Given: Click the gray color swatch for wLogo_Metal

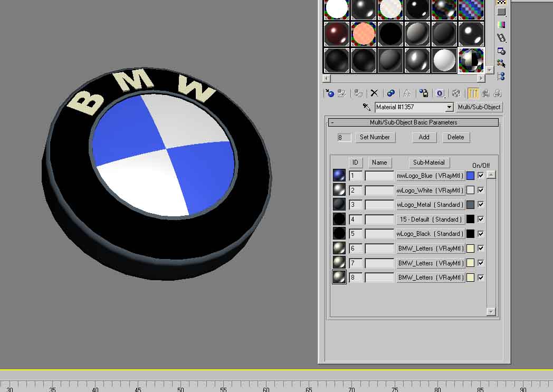Looking at the screenshot, I should 471,205.
